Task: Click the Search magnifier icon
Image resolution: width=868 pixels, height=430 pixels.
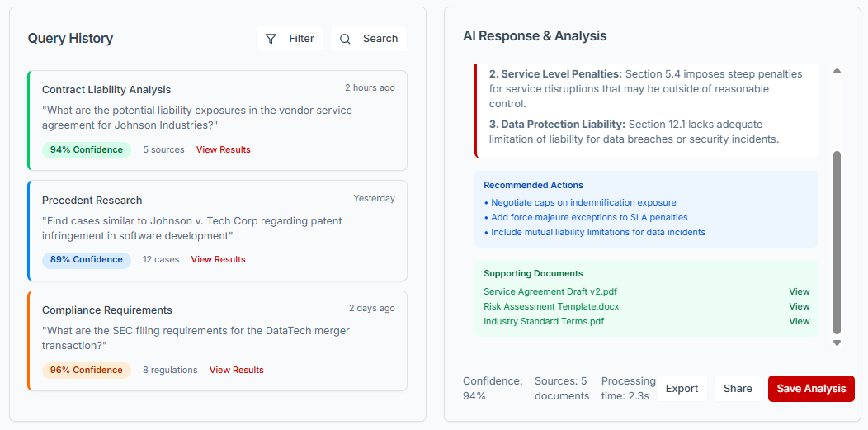Action: (x=345, y=39)
